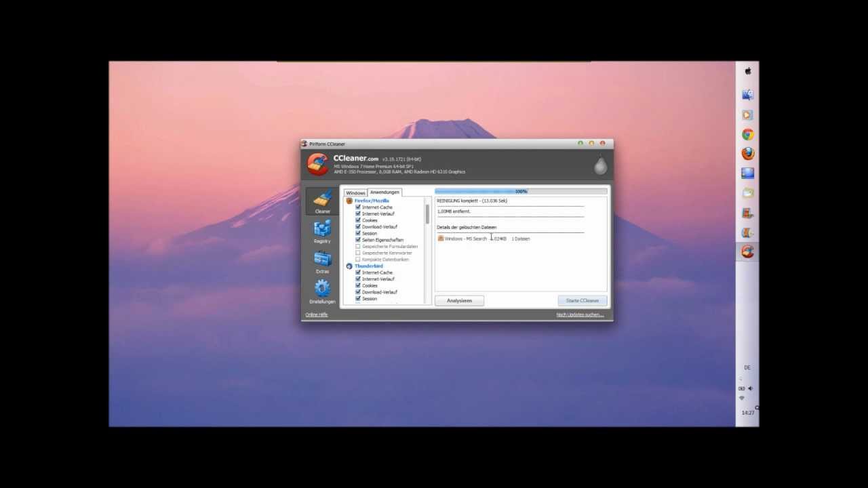
Task: Launch Google Chrome from the taskbar
Action: pos(747,135)
